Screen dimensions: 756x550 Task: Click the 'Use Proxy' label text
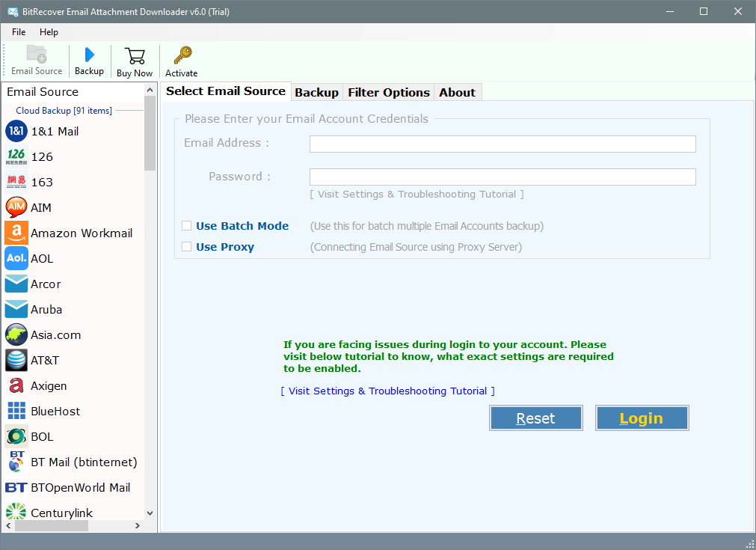tap(224, 247)
